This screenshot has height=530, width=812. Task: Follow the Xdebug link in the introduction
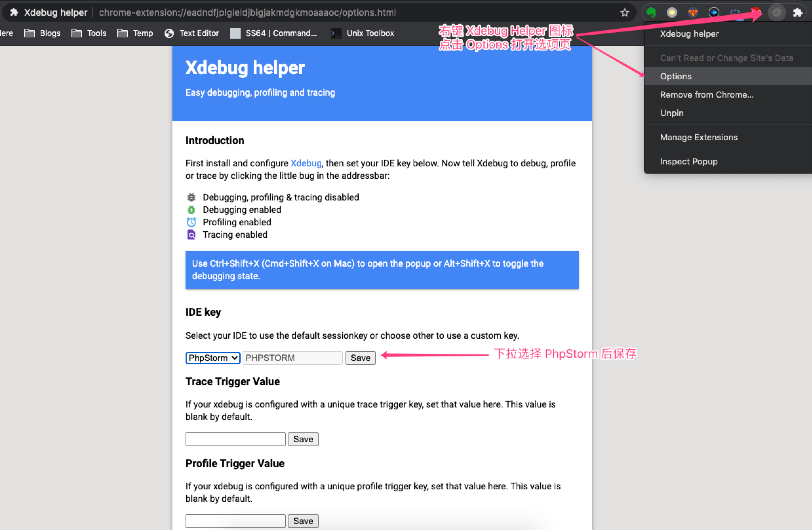pos(306,163)
